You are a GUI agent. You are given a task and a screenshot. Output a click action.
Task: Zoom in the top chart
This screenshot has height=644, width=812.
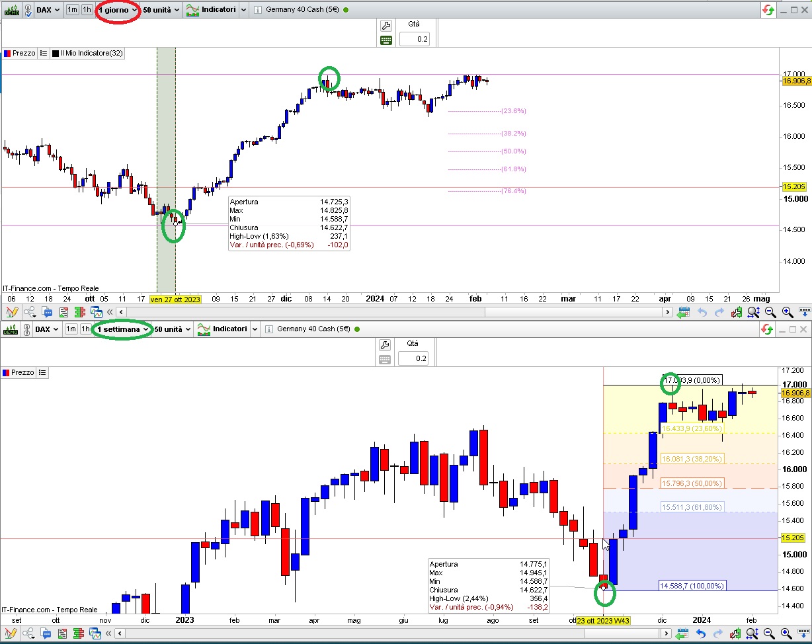click(788, 312)
